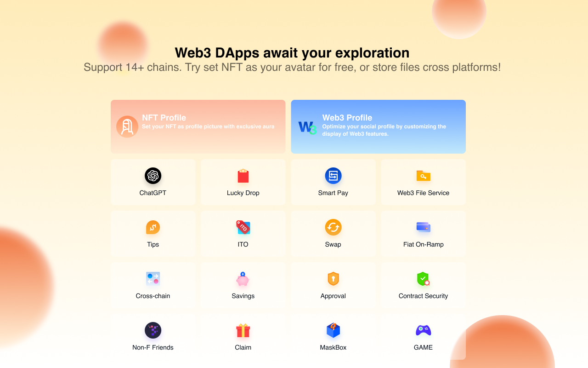Open the Web3 File Service folder icon
Image resolution: width=588 pixels, height=368 pixels.
pos(423,176)
